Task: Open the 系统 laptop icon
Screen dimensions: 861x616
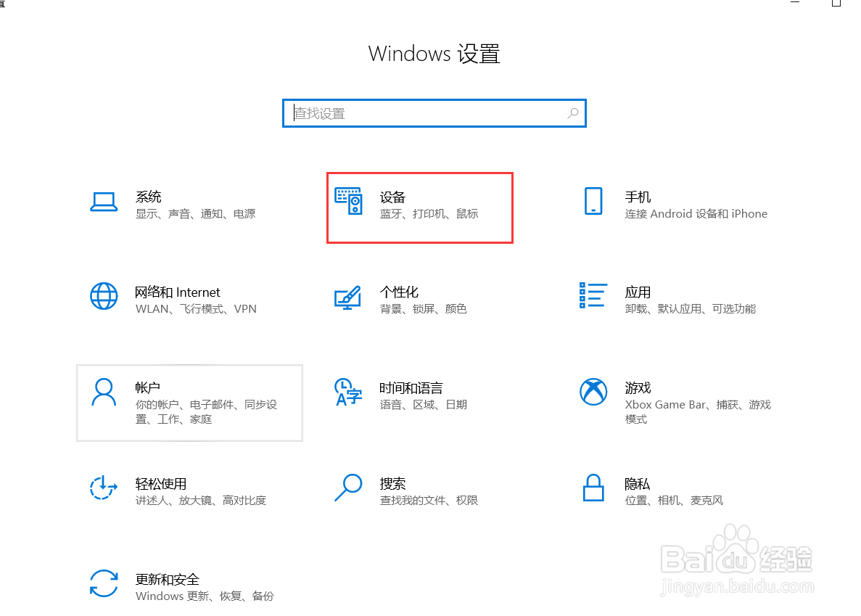Action: click(104, 202)
